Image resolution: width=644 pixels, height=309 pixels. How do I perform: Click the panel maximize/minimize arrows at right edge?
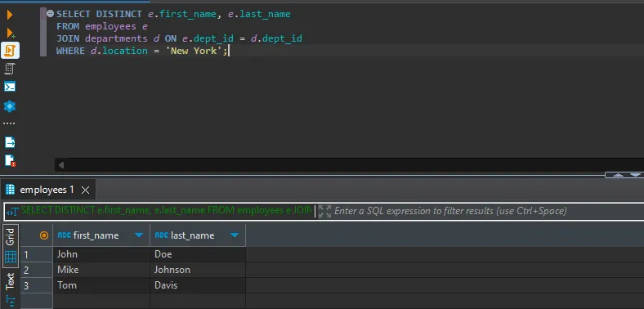click(626, 175)
